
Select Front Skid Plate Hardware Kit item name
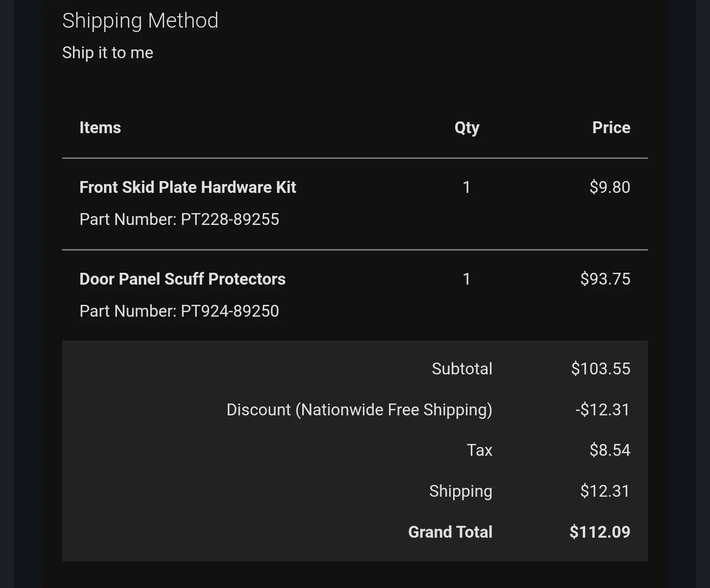coord(187,187)
